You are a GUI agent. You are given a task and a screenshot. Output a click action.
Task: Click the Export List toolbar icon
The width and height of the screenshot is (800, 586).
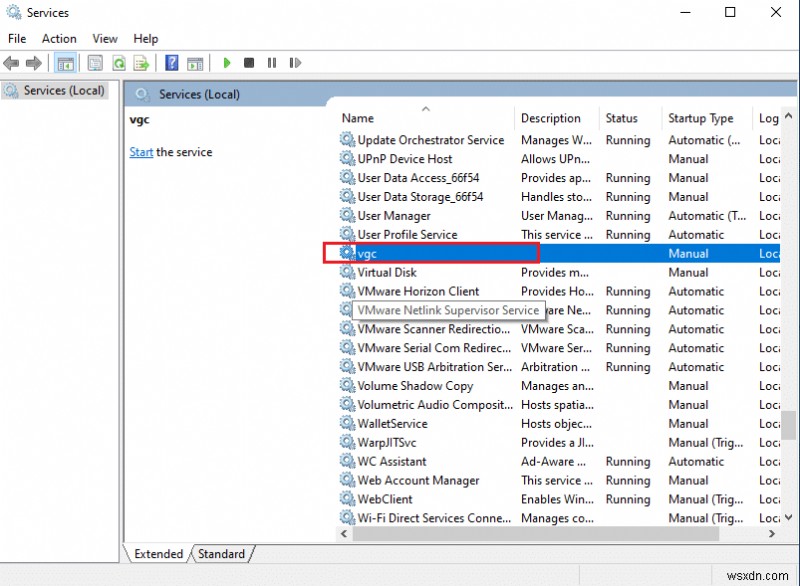coord(143,63)
